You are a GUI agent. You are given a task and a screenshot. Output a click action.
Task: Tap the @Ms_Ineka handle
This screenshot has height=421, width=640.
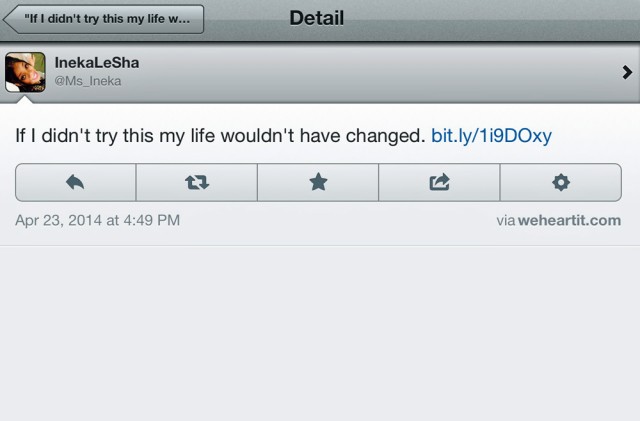(x=87, y=81)
